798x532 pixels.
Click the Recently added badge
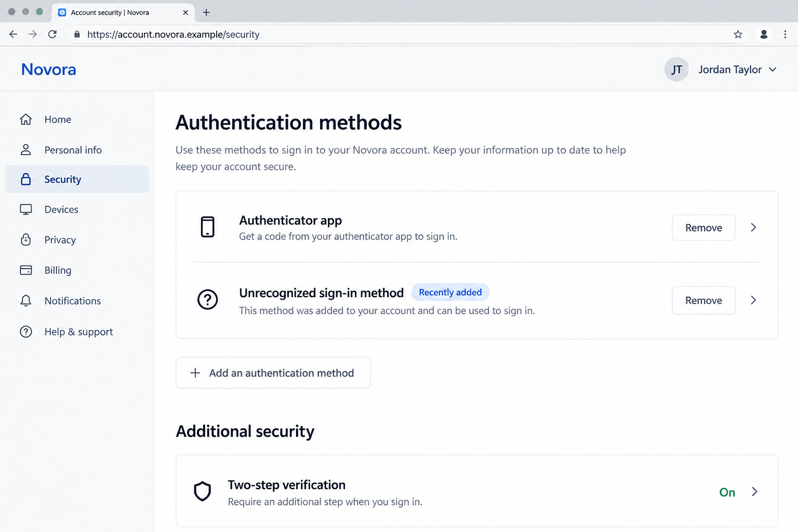point(450,292)
